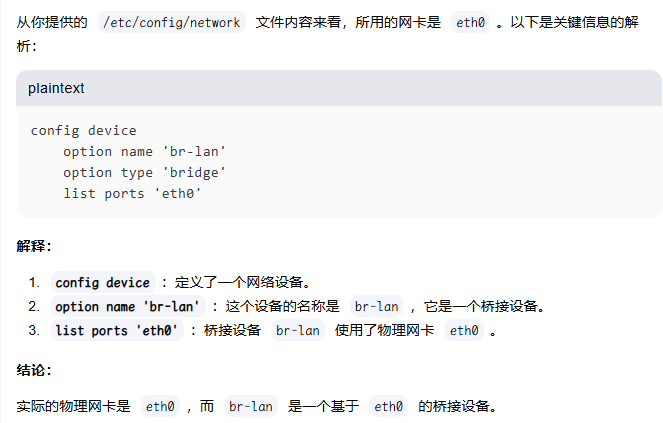
Task: Click the "list ports 'eth0'" line in the code block
Action: click(x=132, y=194)
